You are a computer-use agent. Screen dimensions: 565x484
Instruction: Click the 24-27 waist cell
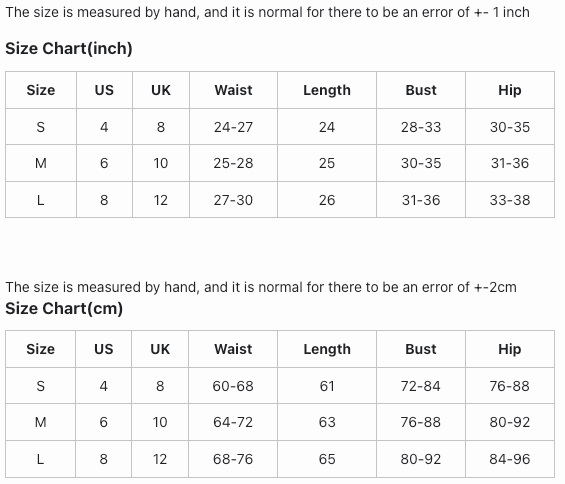(233, 127)
